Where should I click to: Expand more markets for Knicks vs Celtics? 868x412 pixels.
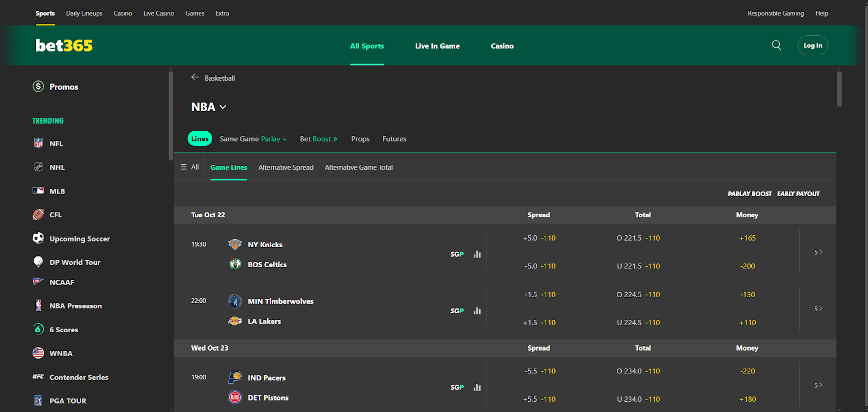pyautogui.click(x=818, y=252)
